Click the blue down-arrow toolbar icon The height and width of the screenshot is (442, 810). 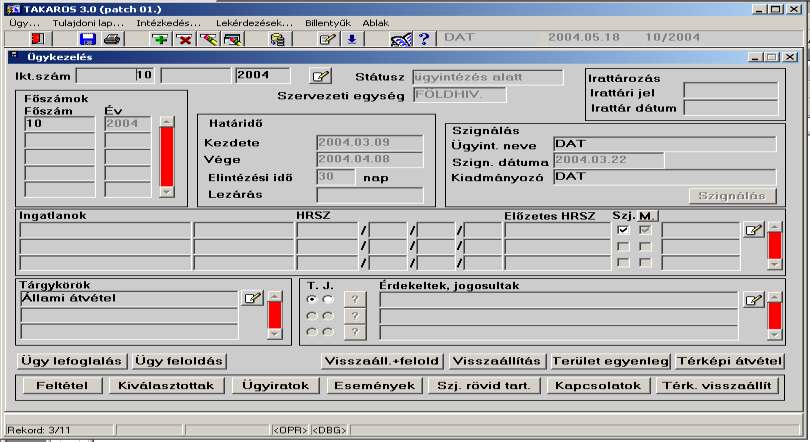click(352, 39)
